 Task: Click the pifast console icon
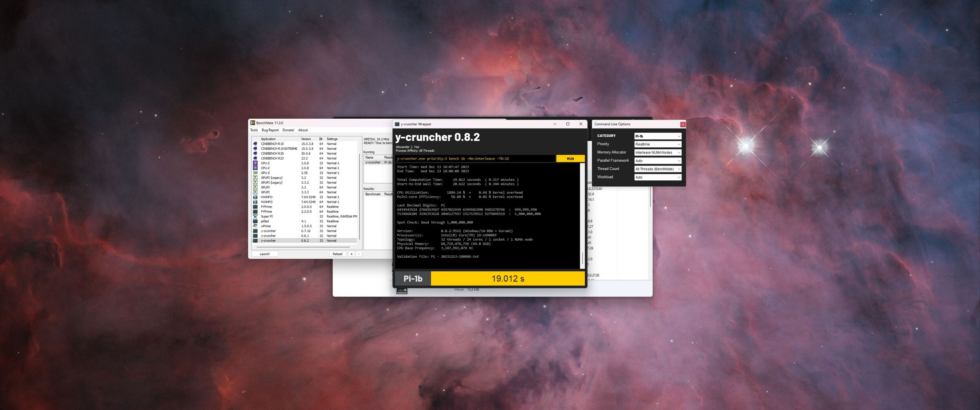point(255,221)
